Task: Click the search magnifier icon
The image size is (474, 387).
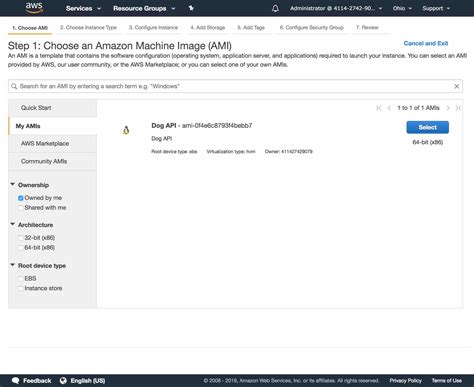Action: (14, 86)
